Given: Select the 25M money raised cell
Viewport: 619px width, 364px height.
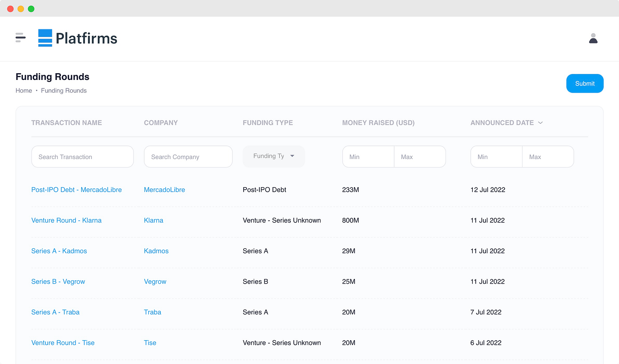Looking at the screenshot, I should pyautogui.click(x=349, y=282).
